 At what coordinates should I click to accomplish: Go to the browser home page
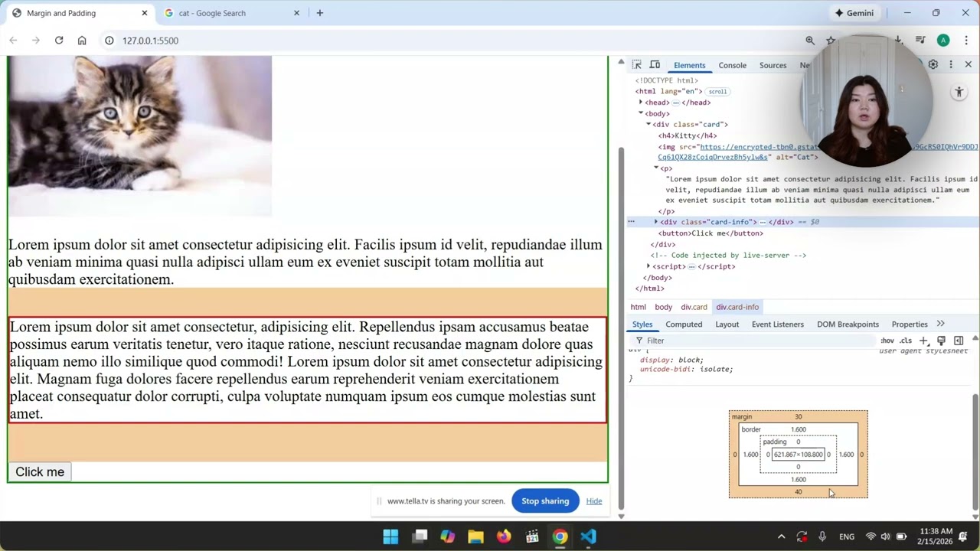coord(82,41)
